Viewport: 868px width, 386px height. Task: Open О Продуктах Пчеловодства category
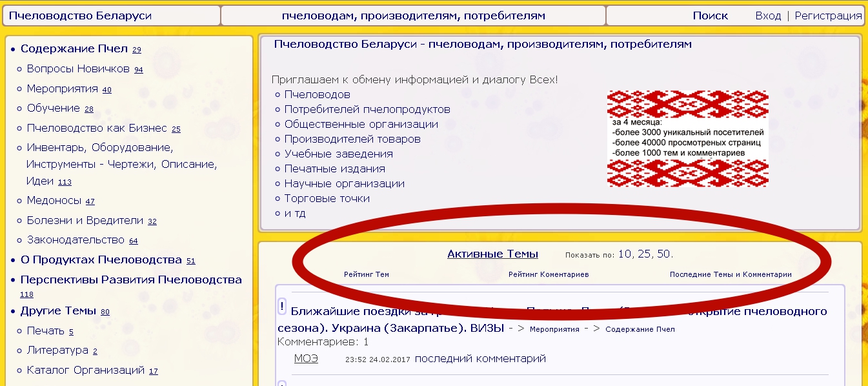[101, 260]
